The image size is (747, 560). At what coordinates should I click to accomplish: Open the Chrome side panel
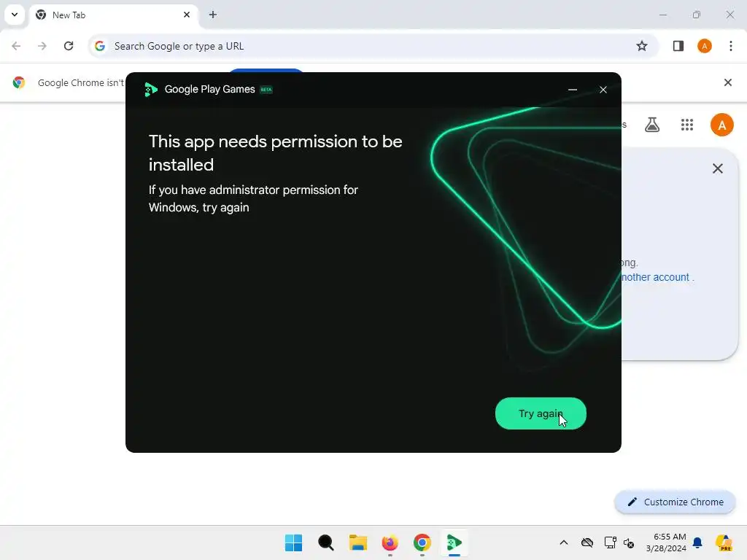click(x=678, y=46)
